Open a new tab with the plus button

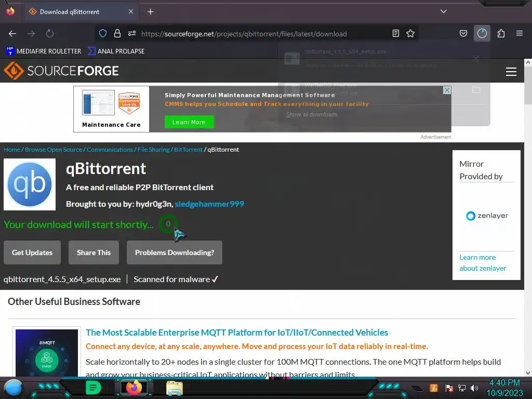[x=150, y=12]
